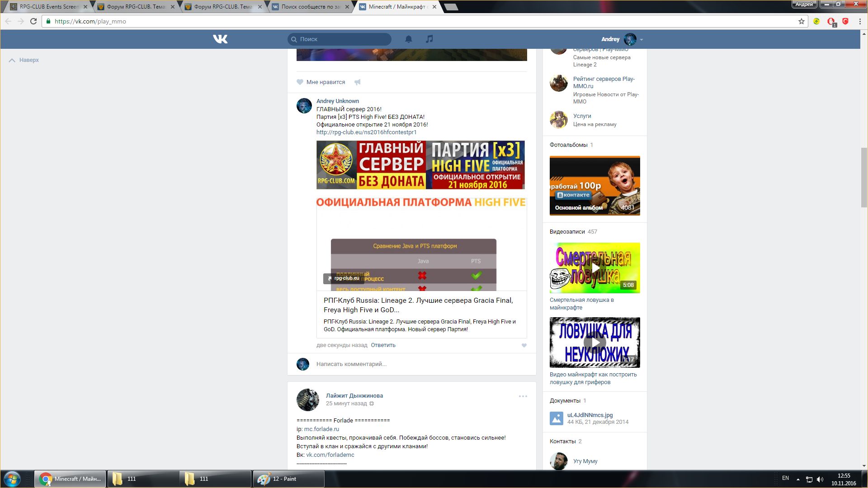Viewport: 868px width, 488px height.
Task: Open Угу Муму contact avatar
Action: (559, 461)
